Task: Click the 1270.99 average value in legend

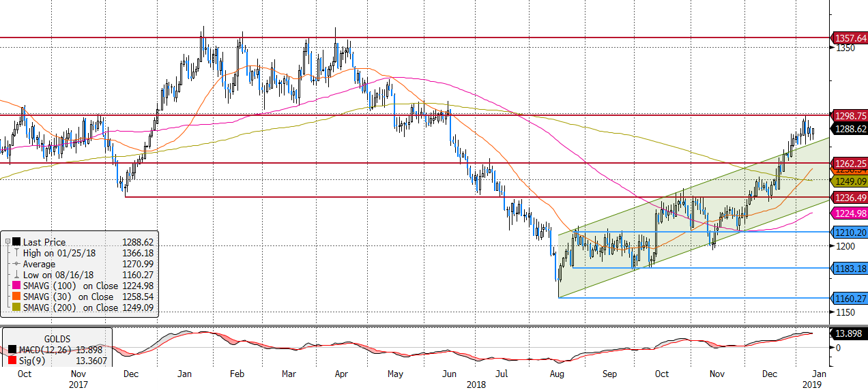Action: point(136,264)
